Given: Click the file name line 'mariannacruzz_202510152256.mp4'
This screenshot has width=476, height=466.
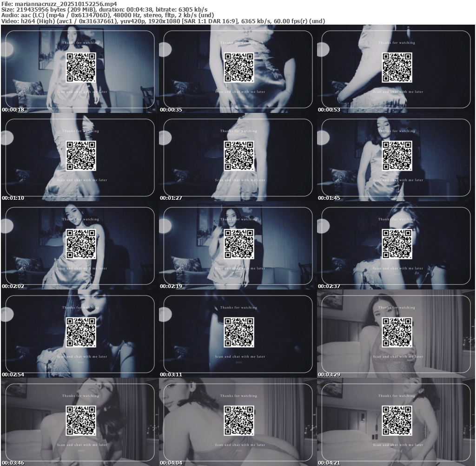Looking at the screenshot, I should (59, 4).
